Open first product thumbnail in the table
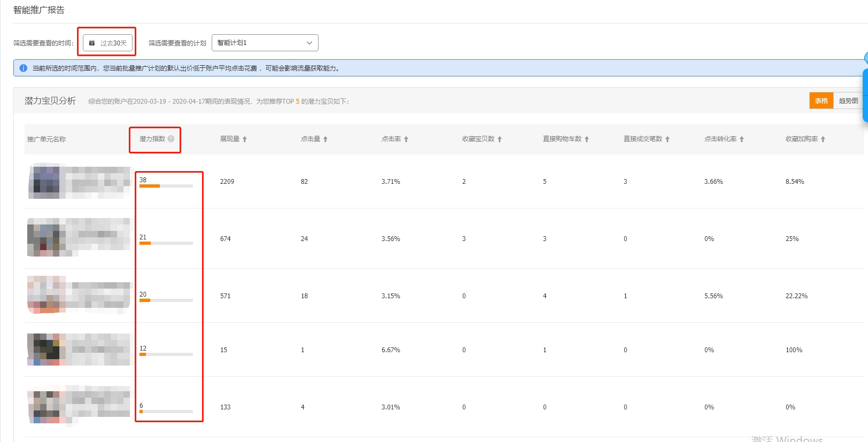This screenshot has width=868, height=442. [47, 182]
